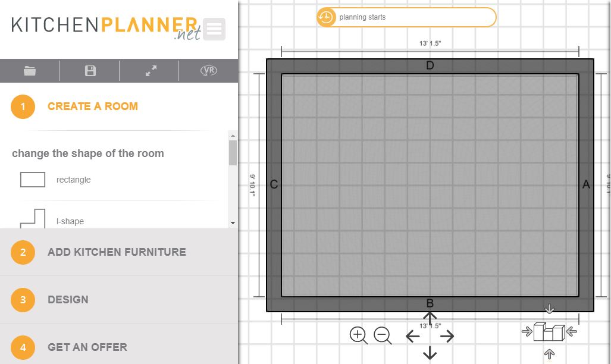Expand the Design step
The width and height of the screenshot is (611, 364).
(x=68, y=300)
